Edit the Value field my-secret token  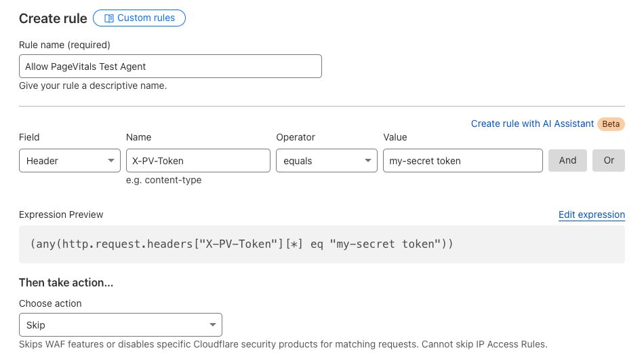pyautogui.click(x=463, y=160)
